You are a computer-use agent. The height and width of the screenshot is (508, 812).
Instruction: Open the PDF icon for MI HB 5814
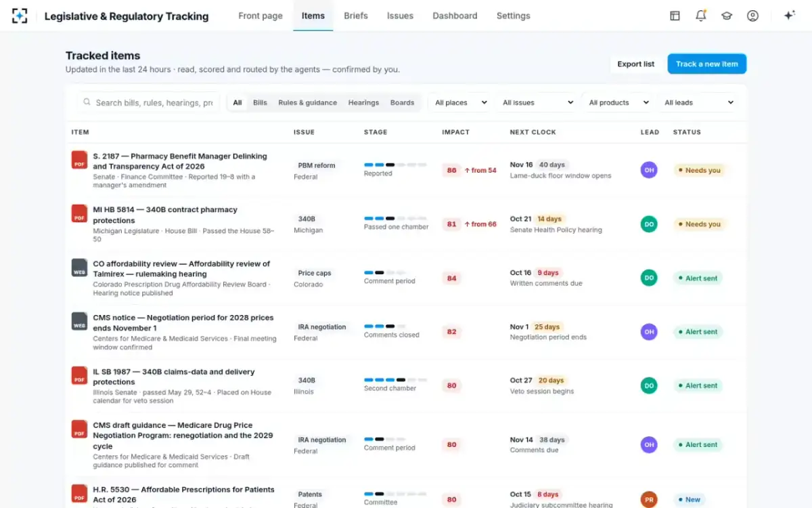click(x=80, y=213)
